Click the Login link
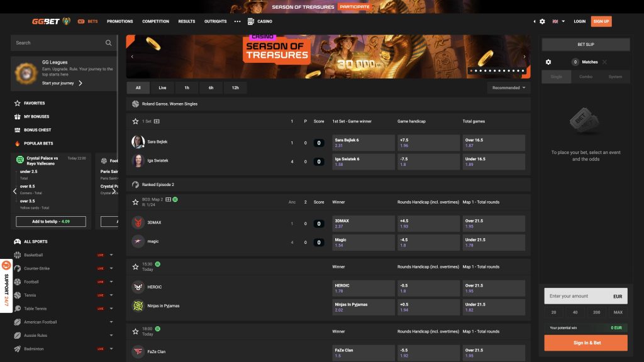This screenshot has width=644, height=362. [x=579, y=21]
